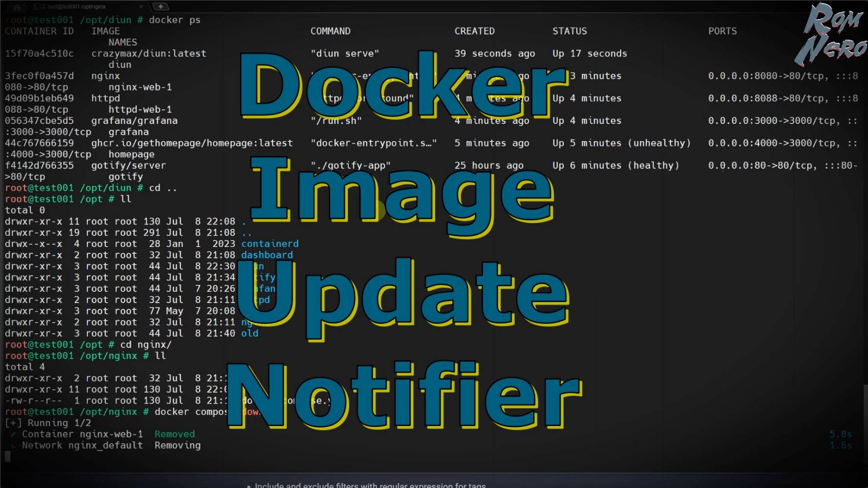Click the "/run.sh" command text

pyautogui.click(x=336, y=121)
